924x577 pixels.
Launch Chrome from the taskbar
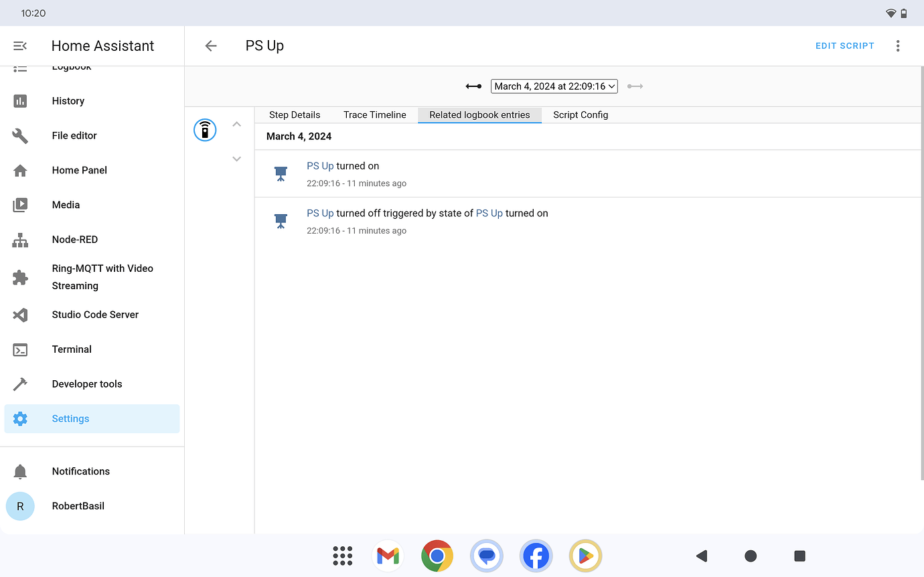[x=437, y=556]
